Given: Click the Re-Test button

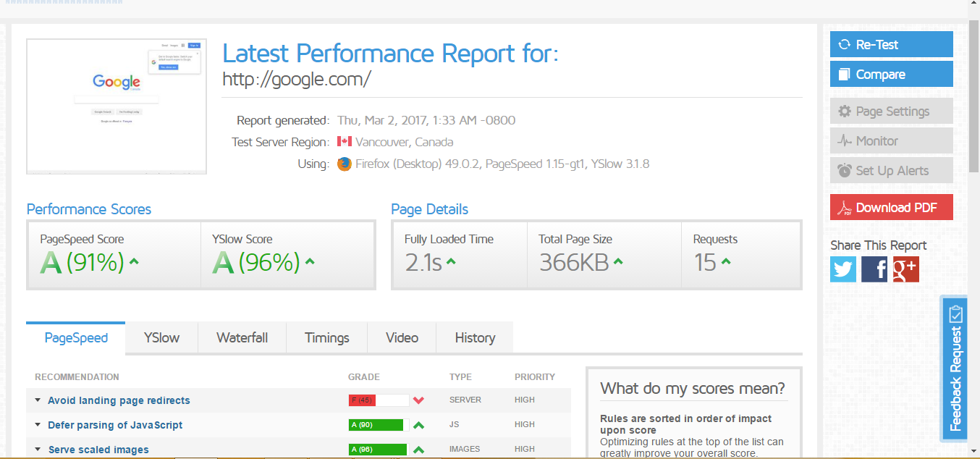Looking at the screenshot, I should (x=892, y=44).
